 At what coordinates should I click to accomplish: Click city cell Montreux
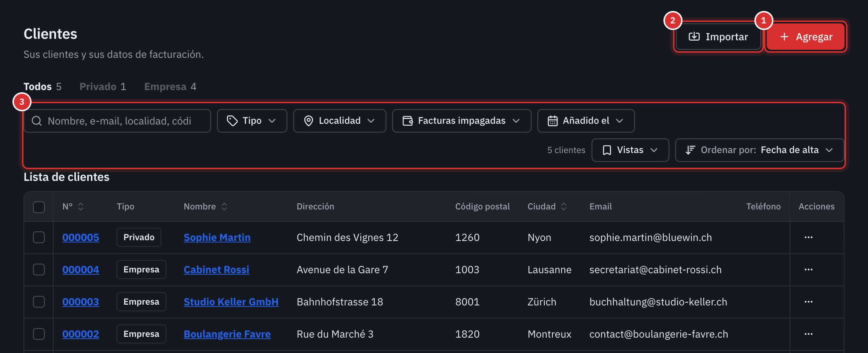point(549,334)
